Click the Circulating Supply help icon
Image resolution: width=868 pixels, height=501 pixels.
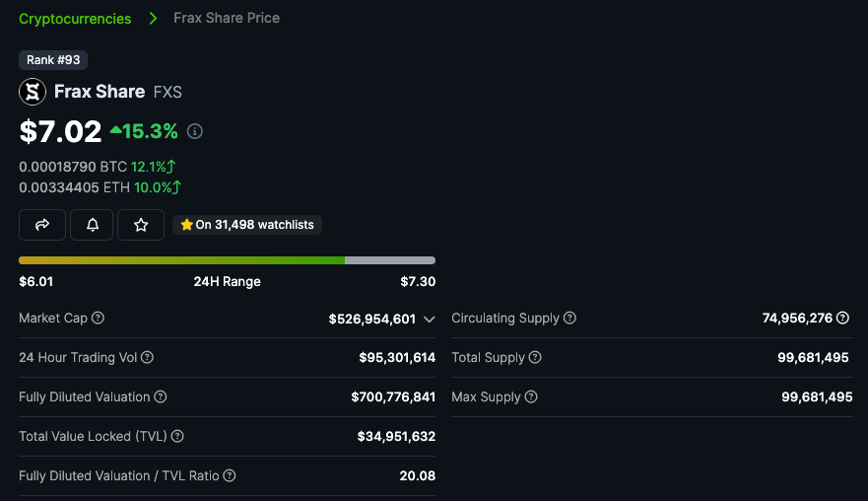click(x=569, y=319)
